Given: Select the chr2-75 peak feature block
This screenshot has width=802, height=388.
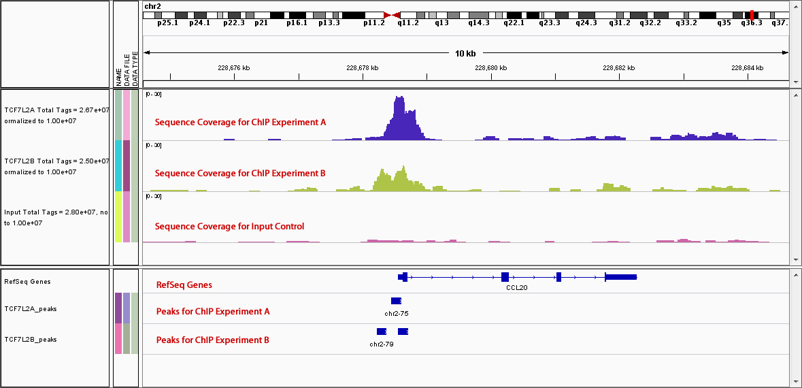Looking at the screenshot, I should [396, 301].
